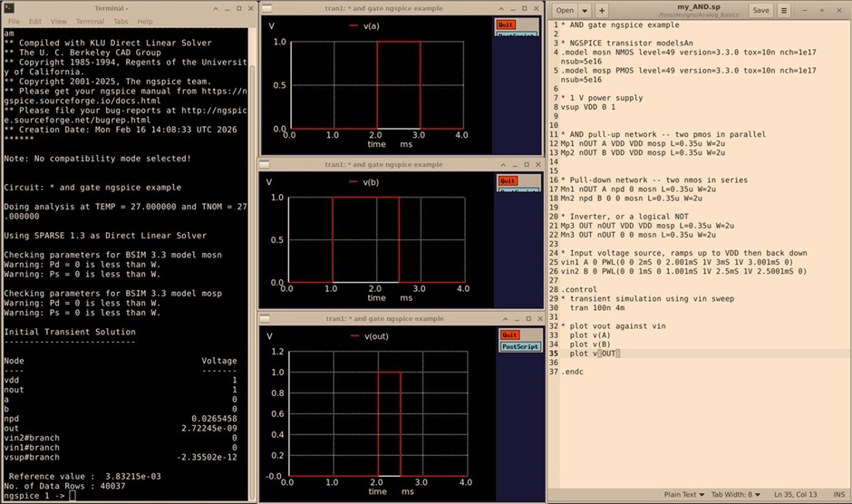Click Save button in text editor
The image size is (852, 504).
pos(760,11)
